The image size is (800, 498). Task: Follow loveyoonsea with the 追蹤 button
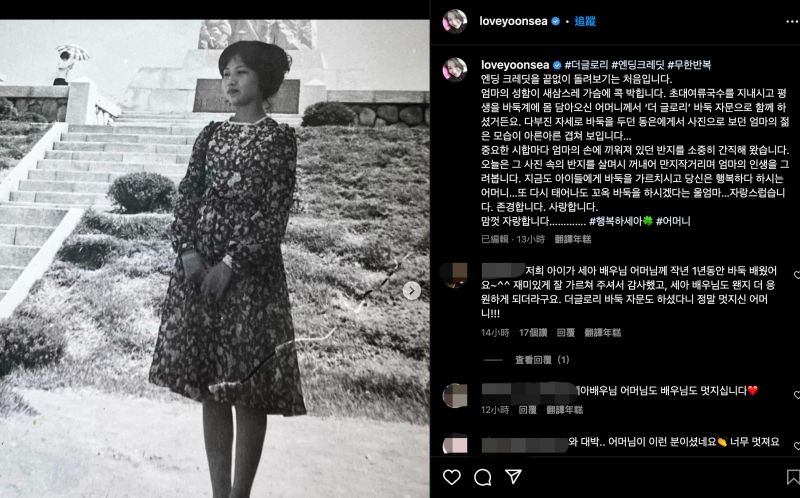click(585, 21)
